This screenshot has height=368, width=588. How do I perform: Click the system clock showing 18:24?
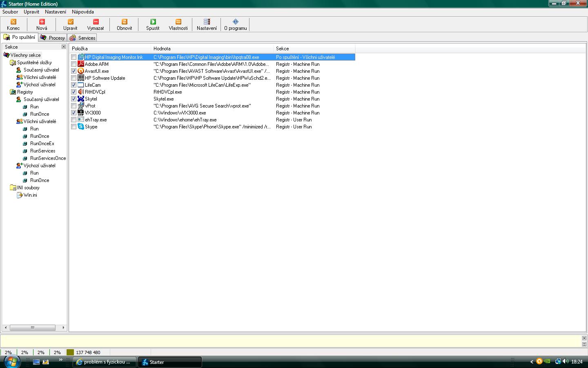pyautogui.click(x=577, y=362)
